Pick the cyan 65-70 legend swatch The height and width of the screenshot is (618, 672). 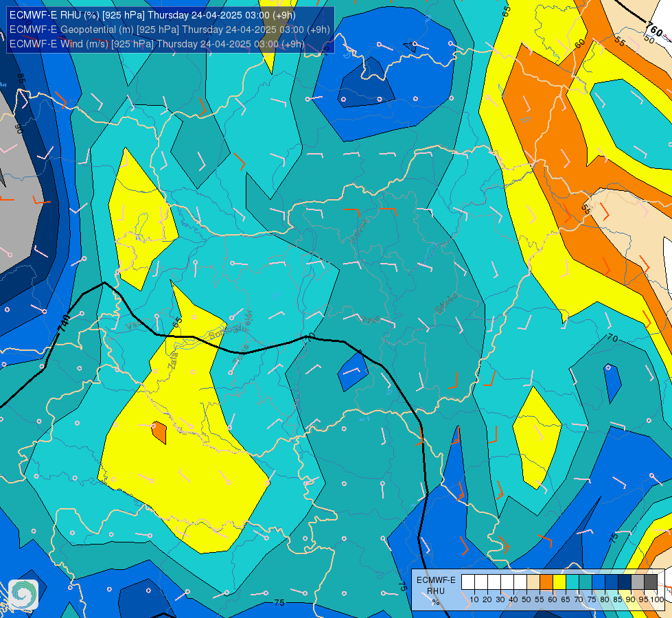(x=572, y=582)
